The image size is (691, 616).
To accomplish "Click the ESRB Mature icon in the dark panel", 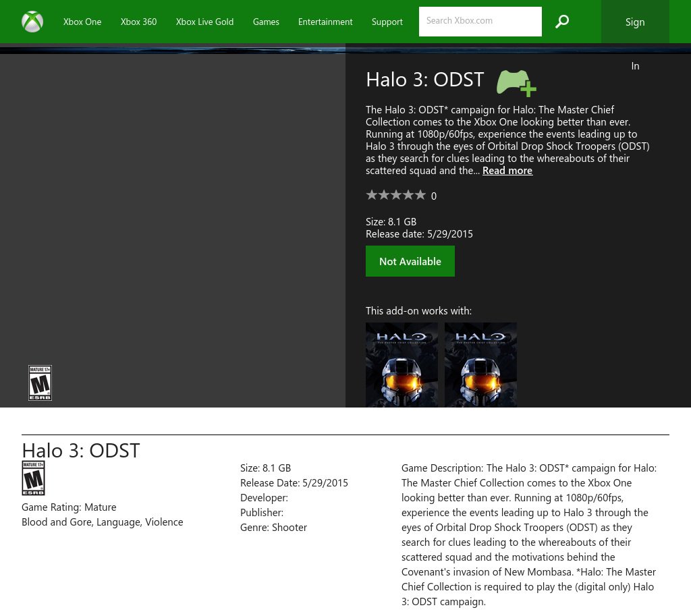I will (x=40, y=383).
